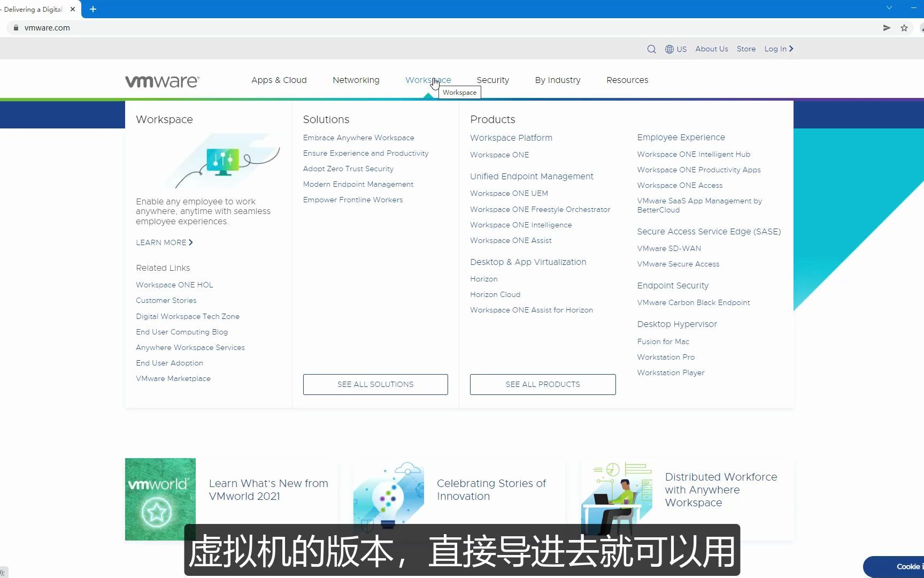Open Workspace ONE UEM link
The image size is (924, 578).
coord(509,193)
